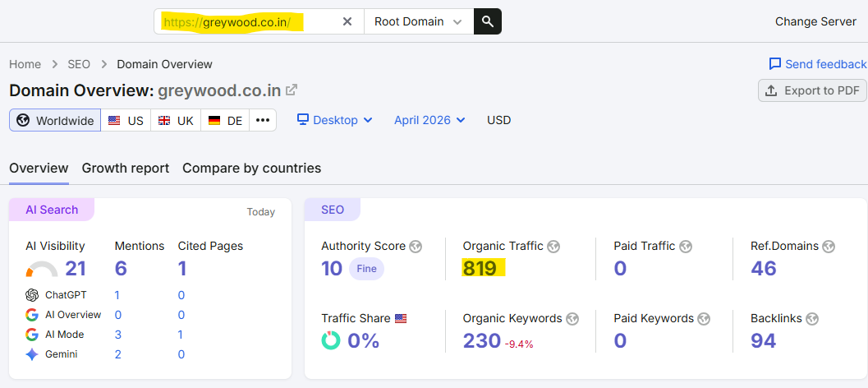Screen dimensions: 868x388
Task: Click the SEO section label
Action: coord(332,210)
